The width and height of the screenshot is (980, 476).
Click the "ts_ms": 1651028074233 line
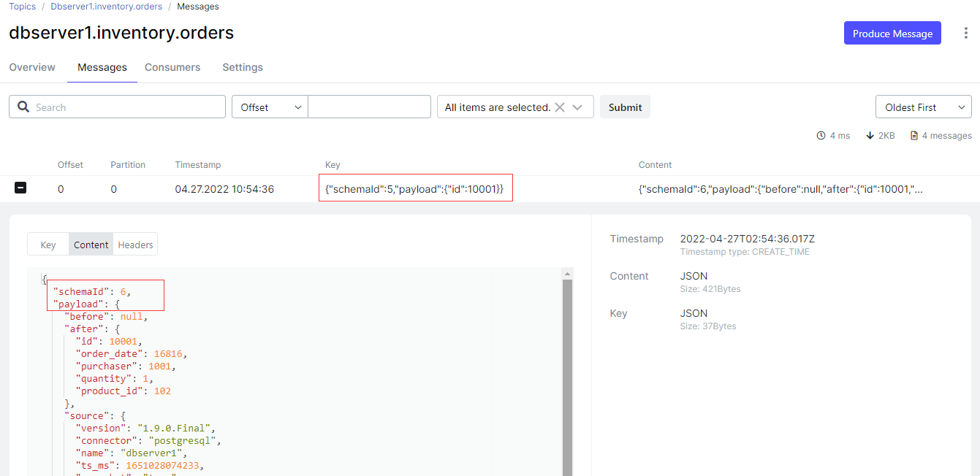coord(140,466)
